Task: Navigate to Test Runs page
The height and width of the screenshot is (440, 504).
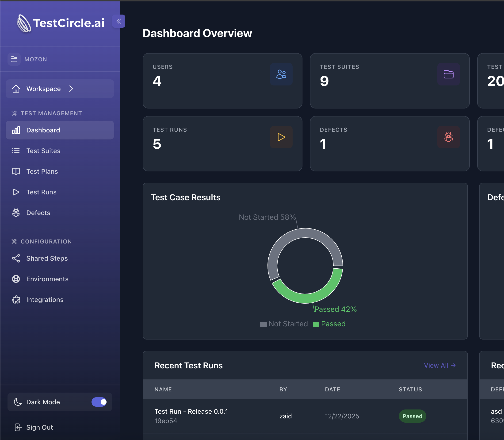Action: click(60, 192)
